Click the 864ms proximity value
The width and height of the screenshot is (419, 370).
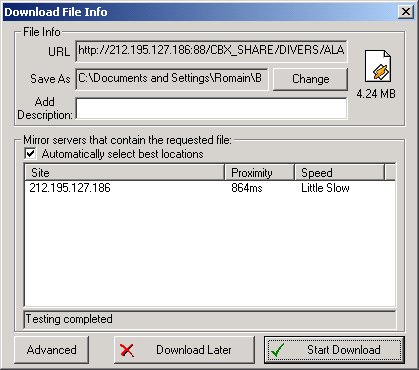pyautogui.click(x=247, y=188)
